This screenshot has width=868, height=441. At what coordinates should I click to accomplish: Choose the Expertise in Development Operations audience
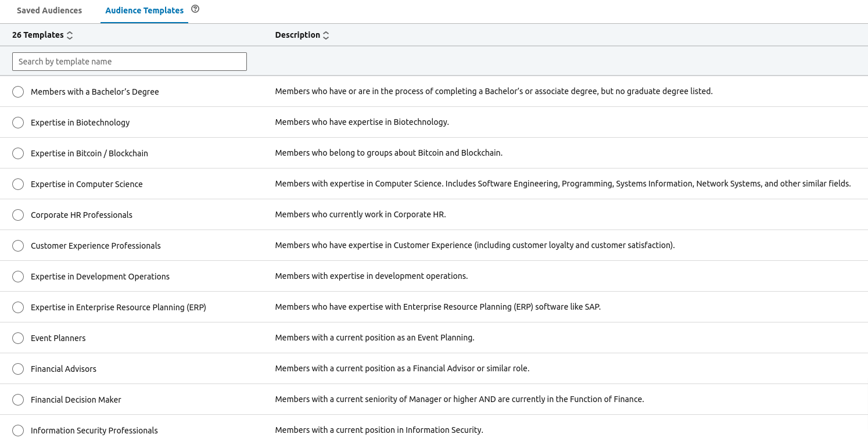tap(17, 276)
